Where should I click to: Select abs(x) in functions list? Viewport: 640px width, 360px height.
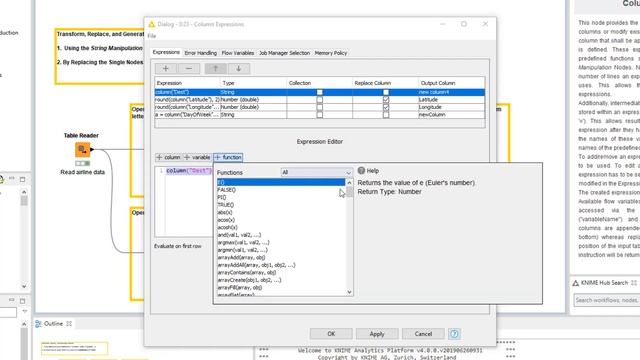point(281,212)
